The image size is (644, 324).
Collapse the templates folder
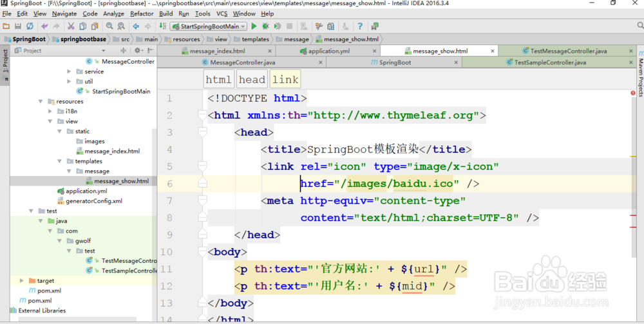pos(59,161)
